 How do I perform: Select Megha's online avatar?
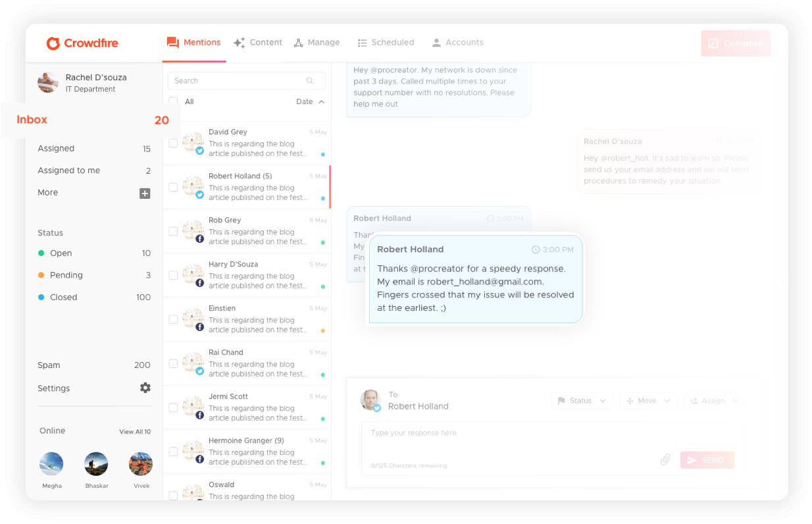pyautogui.click(x=51, y=464)
